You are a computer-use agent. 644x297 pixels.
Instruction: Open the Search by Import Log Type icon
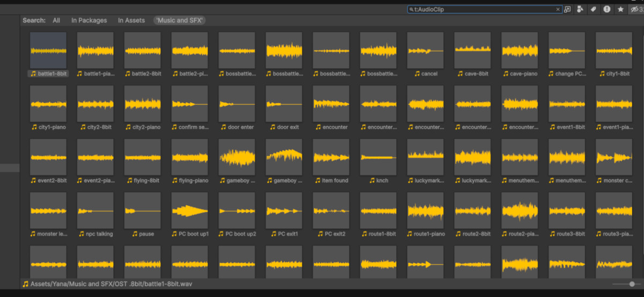pyautogui.click(x=607, y=10)
